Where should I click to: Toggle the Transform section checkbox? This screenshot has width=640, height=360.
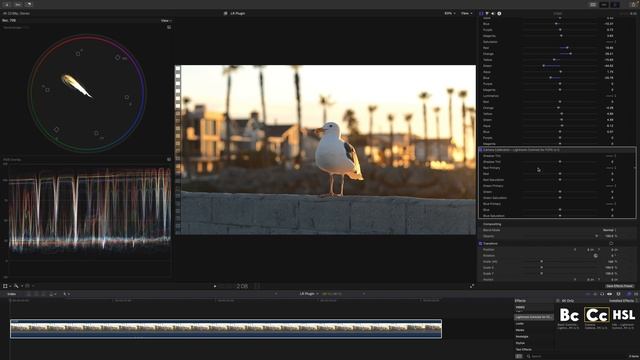[x=480, y=243]
